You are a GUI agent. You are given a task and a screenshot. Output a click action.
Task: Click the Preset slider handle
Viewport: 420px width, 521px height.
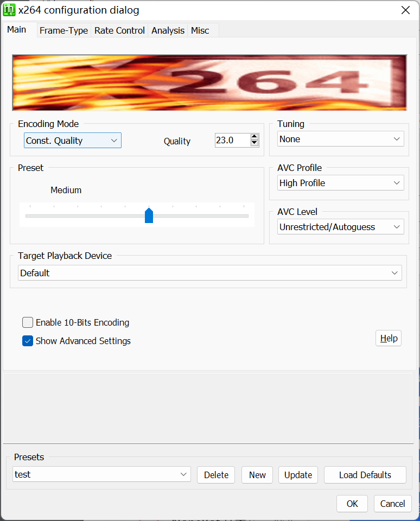(x=149, y=215)
